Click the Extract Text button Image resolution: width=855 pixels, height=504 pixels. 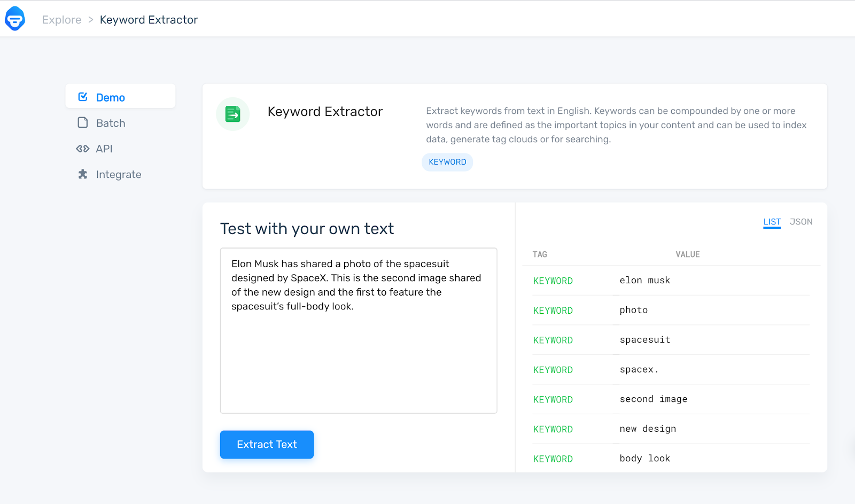coord(267,445)
